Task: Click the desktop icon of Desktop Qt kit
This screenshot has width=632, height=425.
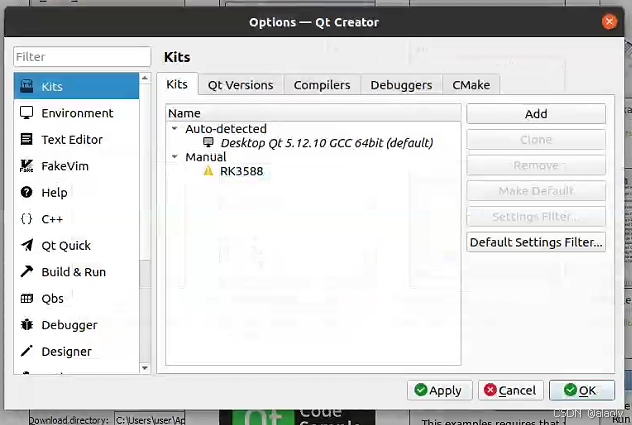Action: 208,142
